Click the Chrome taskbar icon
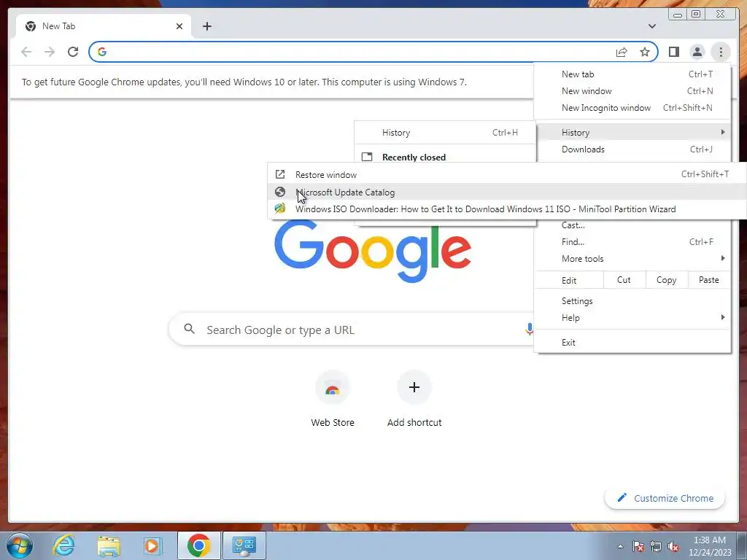Viewport: 747px width, 560px height. coord(198,545)
